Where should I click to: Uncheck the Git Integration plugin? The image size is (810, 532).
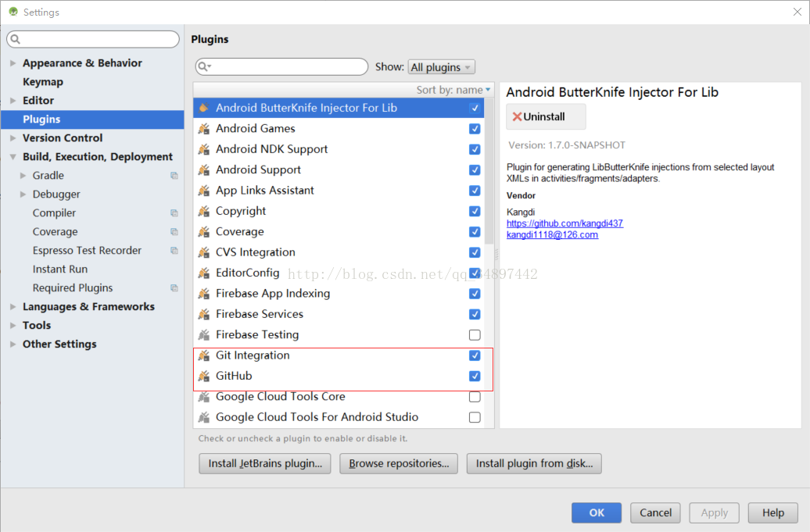pos(475,355)
